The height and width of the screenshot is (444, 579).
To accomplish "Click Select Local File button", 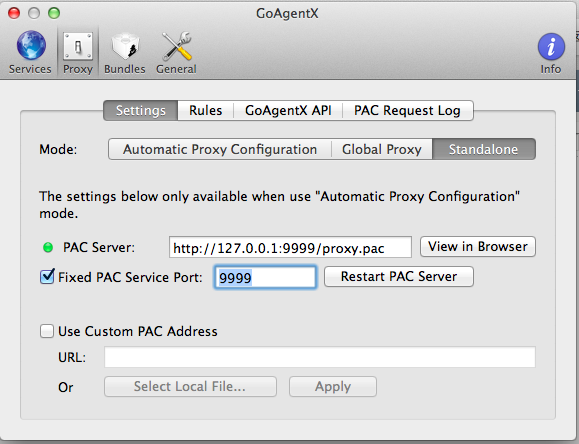I will (x=190, y=386).
